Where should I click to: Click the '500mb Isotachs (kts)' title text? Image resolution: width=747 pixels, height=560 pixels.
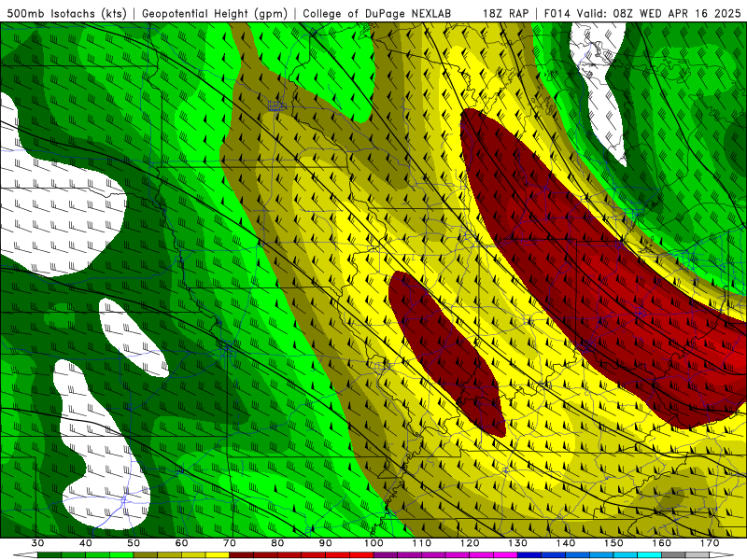pyautogui.click(x=66, y=13)
